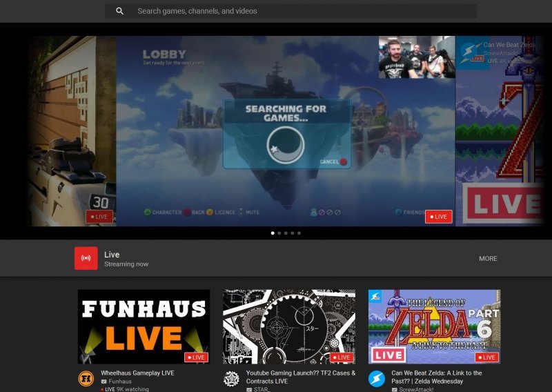This screenshot has width=552, height=392.
Task: Play the center lobby featured stream
Action: 286,131
